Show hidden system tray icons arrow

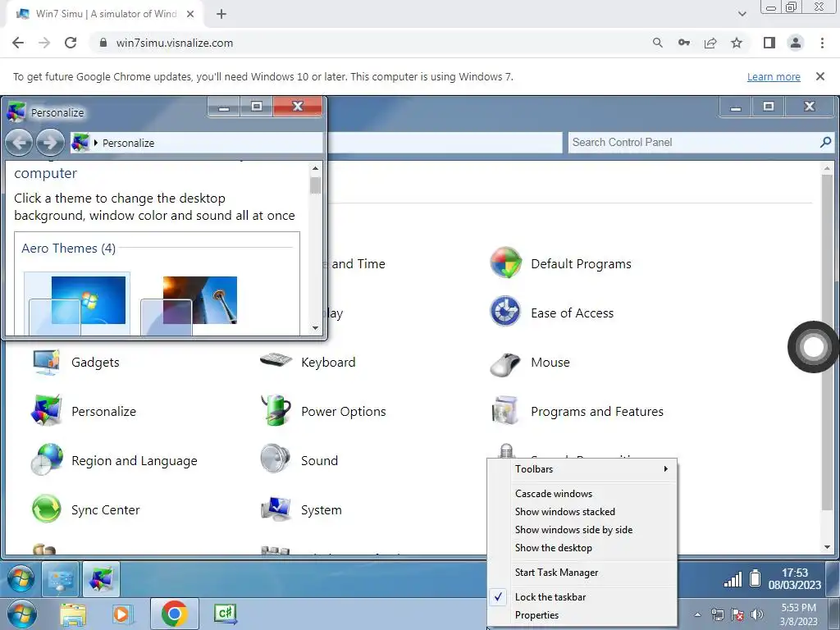(697, 614)
